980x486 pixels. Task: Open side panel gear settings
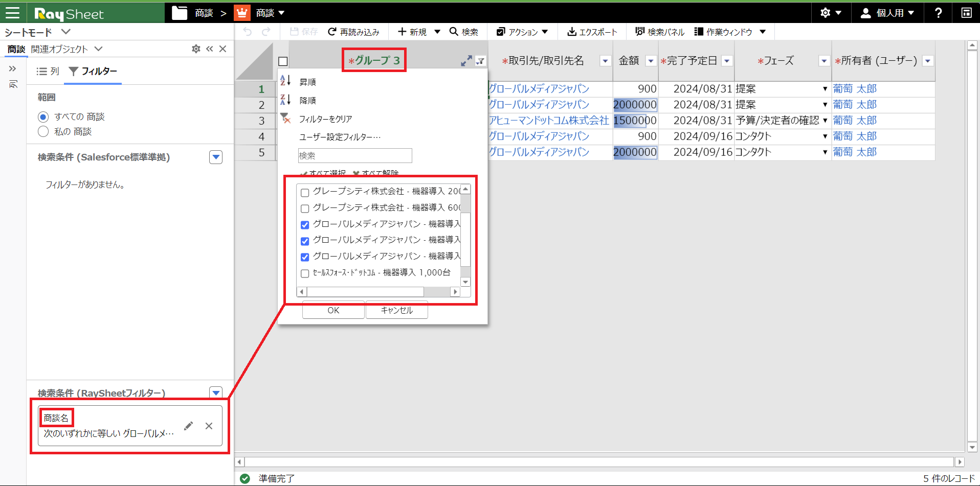196,49
